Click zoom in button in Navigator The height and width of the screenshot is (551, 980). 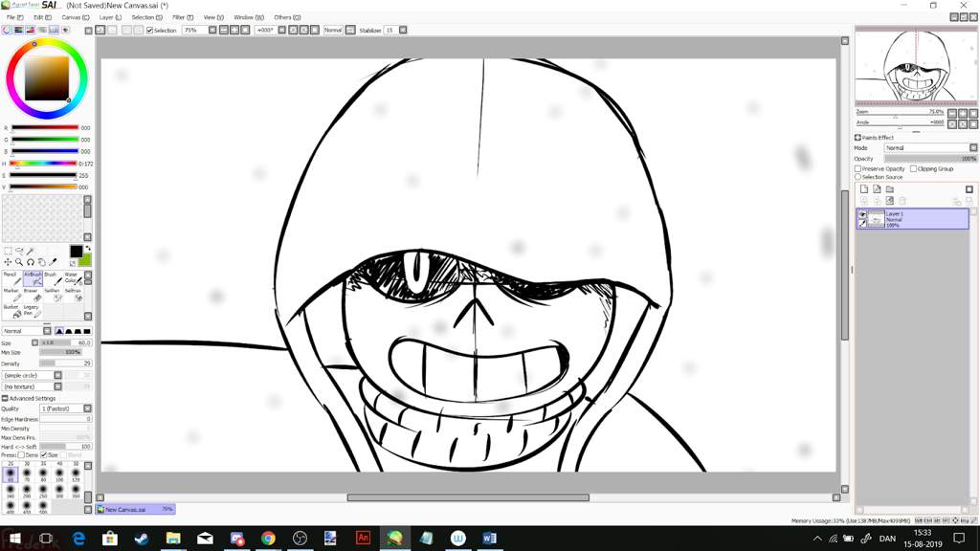(x=963, y=113)
